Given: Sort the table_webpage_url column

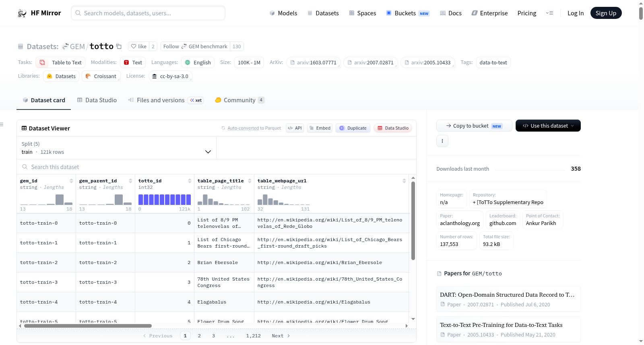Looking at the screenshot, I should click(404, 181).
